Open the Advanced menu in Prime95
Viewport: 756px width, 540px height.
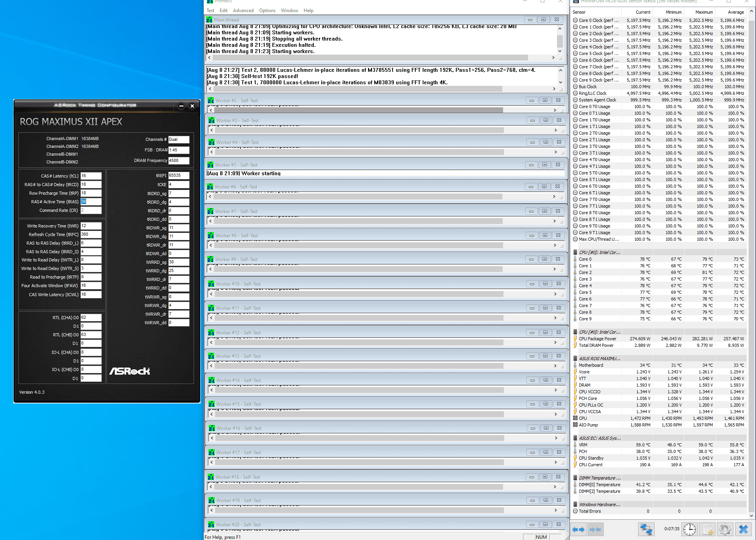pos(243,11)
